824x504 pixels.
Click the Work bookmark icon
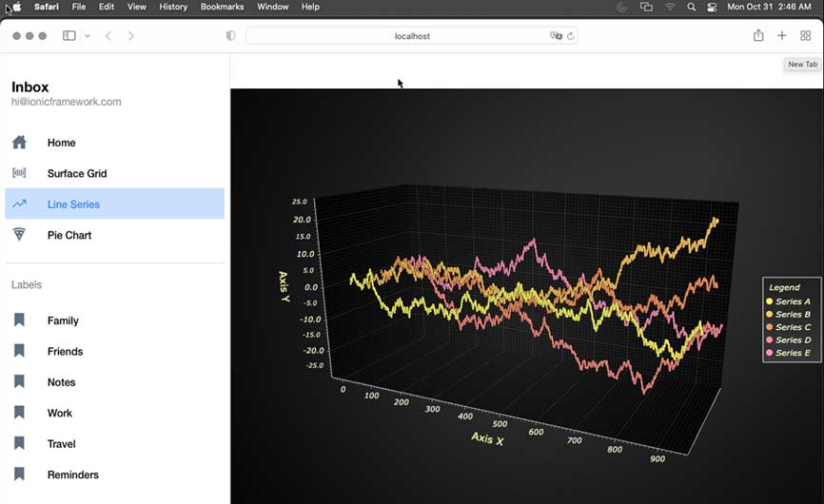19,412
